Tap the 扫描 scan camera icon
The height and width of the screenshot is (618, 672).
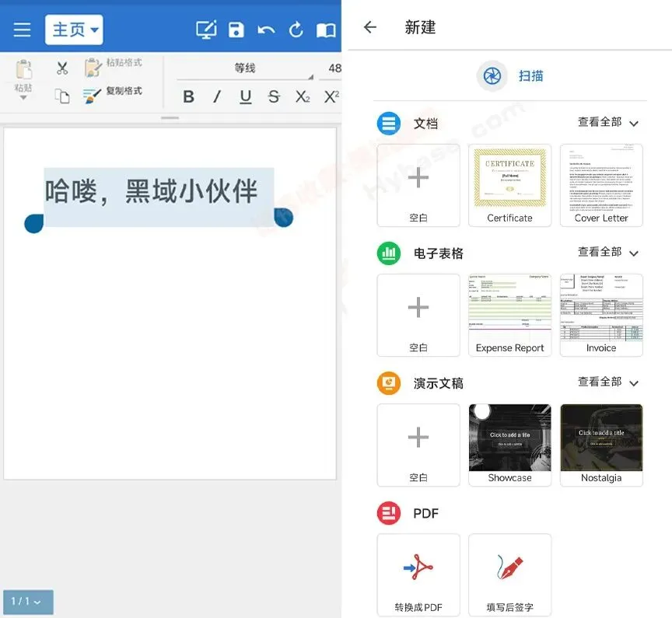pyautogui.click(x=492, y=76)
